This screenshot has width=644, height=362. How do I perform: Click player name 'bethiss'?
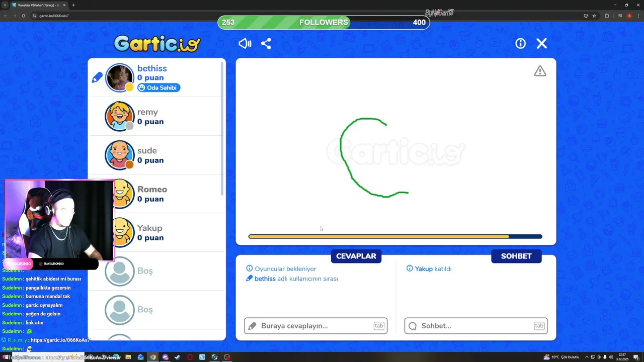pos(152,68)
